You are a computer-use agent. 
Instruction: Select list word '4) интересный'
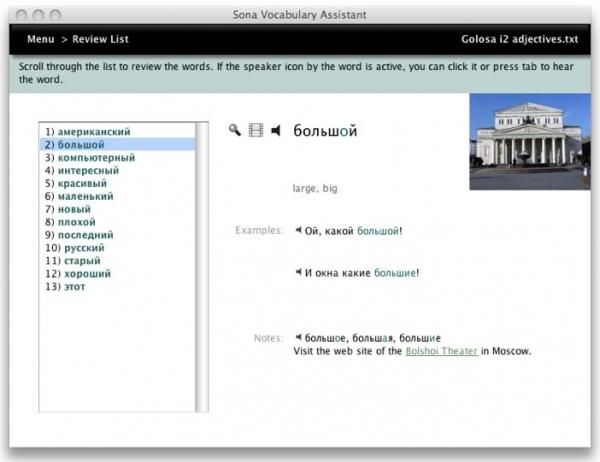pyautogui.click(x=117, y=170)
